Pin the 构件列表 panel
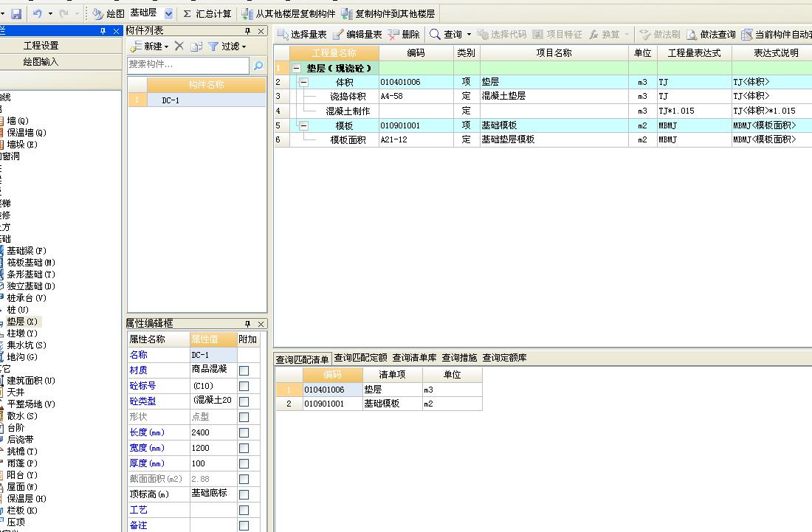This screenshot has height=532, width=812. [247, 31]
